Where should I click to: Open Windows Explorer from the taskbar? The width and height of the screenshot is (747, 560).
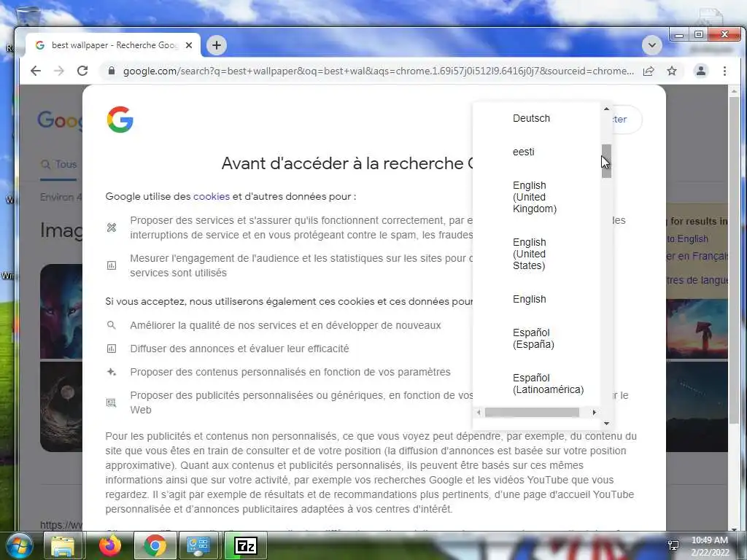point(63,545)
